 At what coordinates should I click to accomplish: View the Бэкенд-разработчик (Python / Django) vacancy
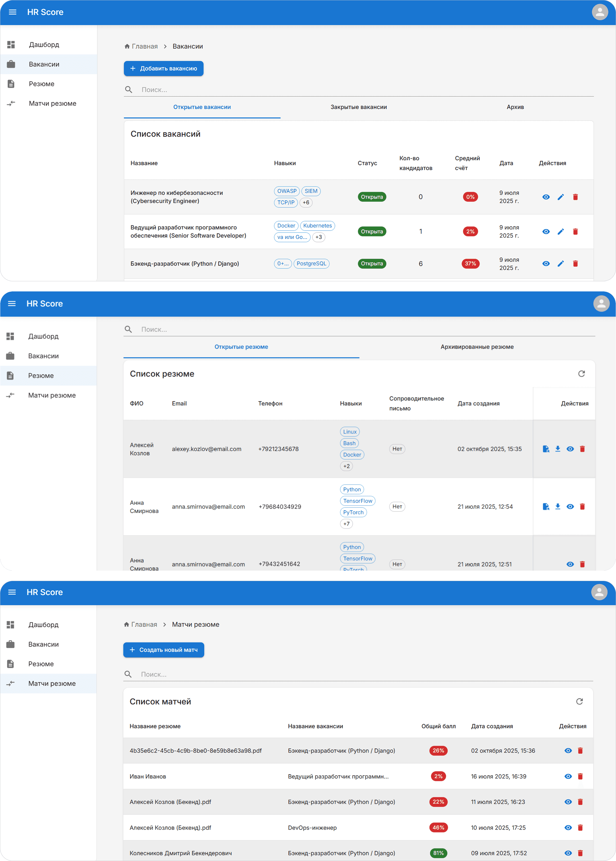(x=546, y=264)
